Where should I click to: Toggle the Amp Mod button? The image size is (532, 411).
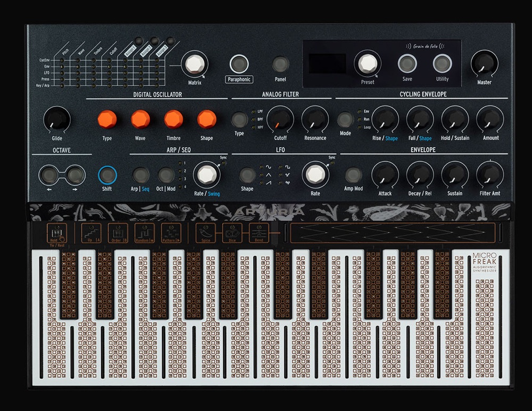tap(353, 175)
